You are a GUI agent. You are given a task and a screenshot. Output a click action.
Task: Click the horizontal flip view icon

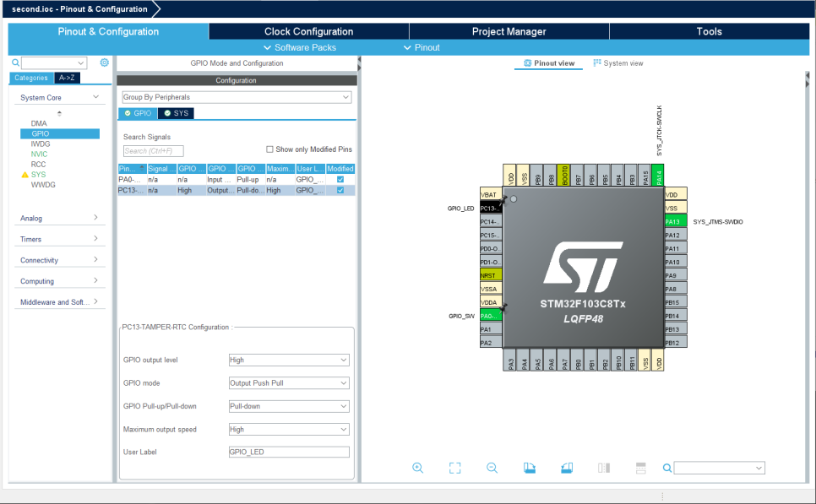click(x=604, y=468)
